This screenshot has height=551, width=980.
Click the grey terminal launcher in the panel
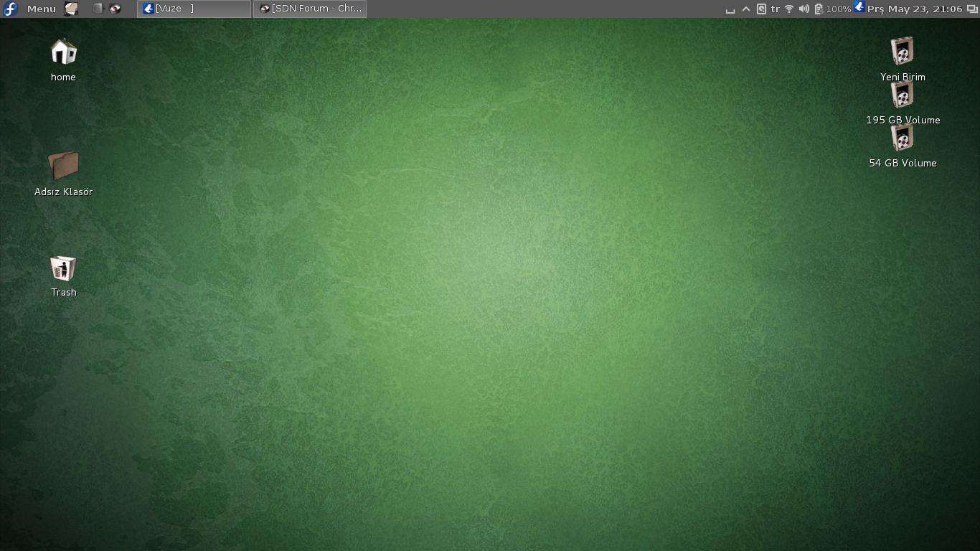pyautogui.click(x=98, y=9)
